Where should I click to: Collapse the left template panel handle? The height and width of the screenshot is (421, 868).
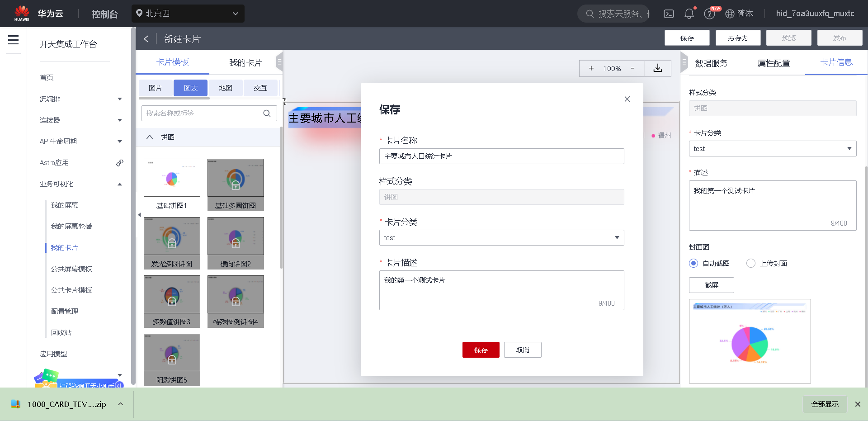[279, 62]
